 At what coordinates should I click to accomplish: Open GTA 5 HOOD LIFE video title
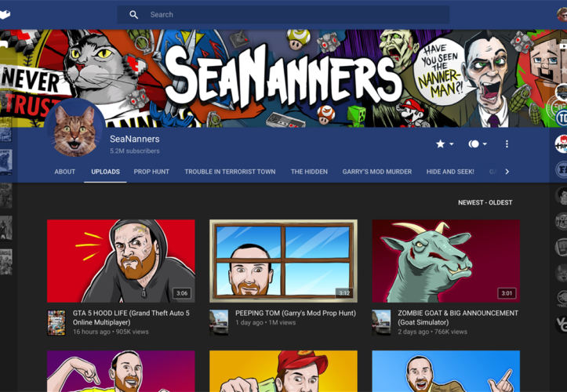coord(131,318)
